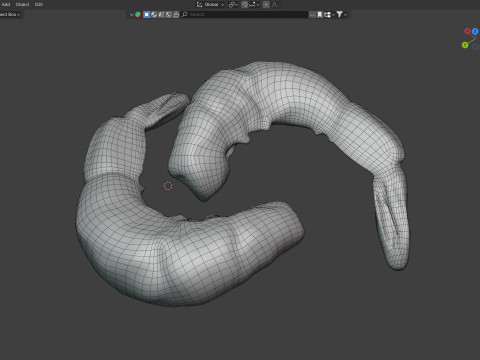480x360 pixels.
Task: Click the third icon after the blue square
Action: click(x=168, y=14)
